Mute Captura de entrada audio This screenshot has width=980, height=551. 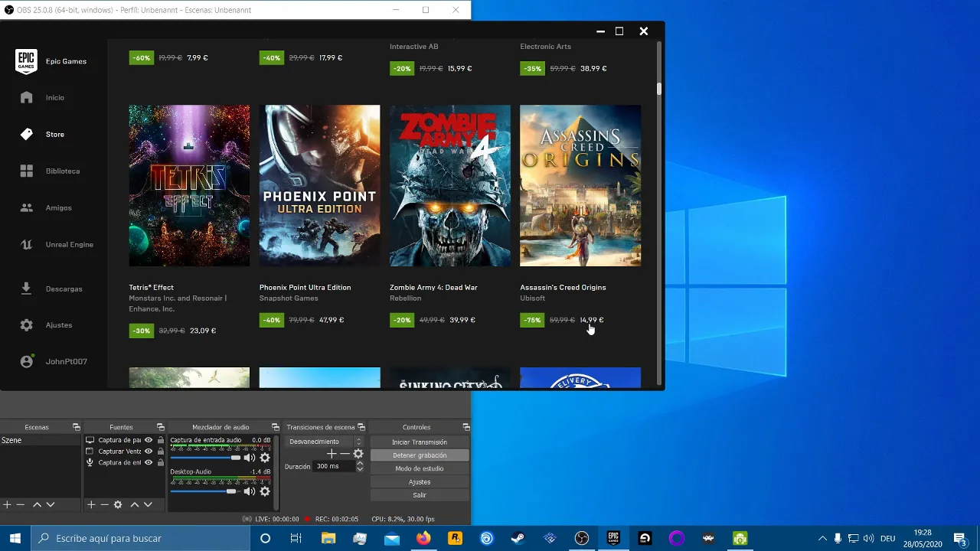point(249,458)
